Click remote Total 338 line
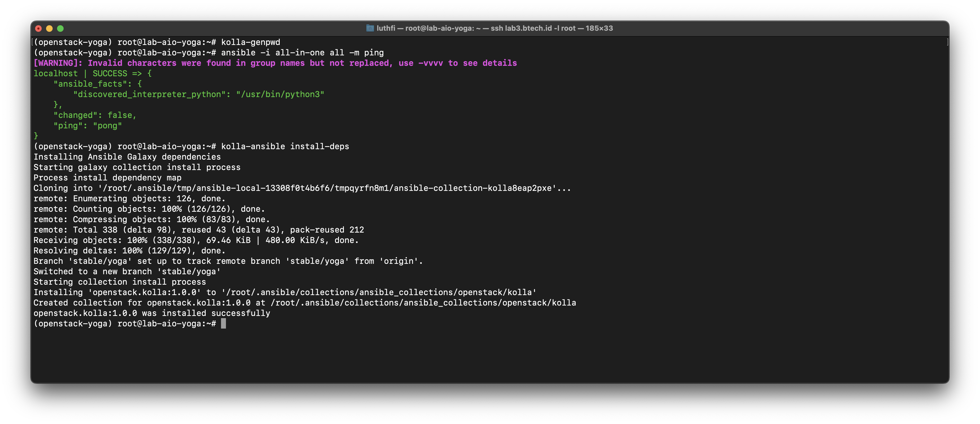 [199, 230]
